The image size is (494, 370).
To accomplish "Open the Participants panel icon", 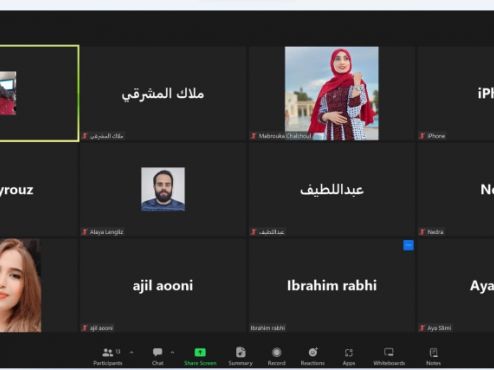I will coord(108,352).
